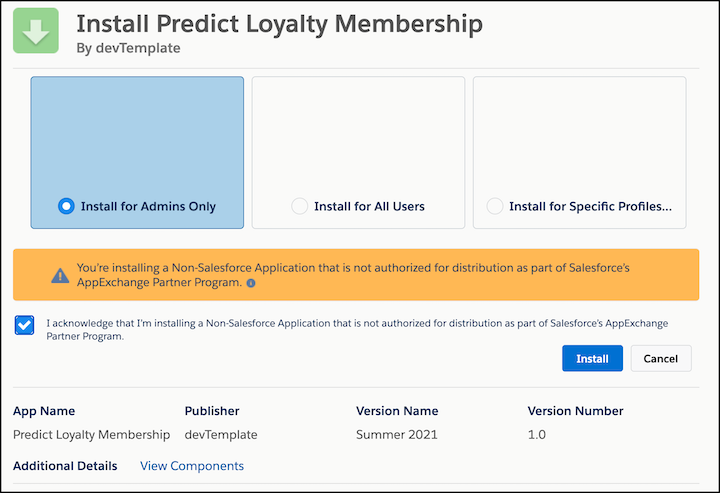
Task: Click the 'By devTemplate' subtitle
Action: coord(128,48)
